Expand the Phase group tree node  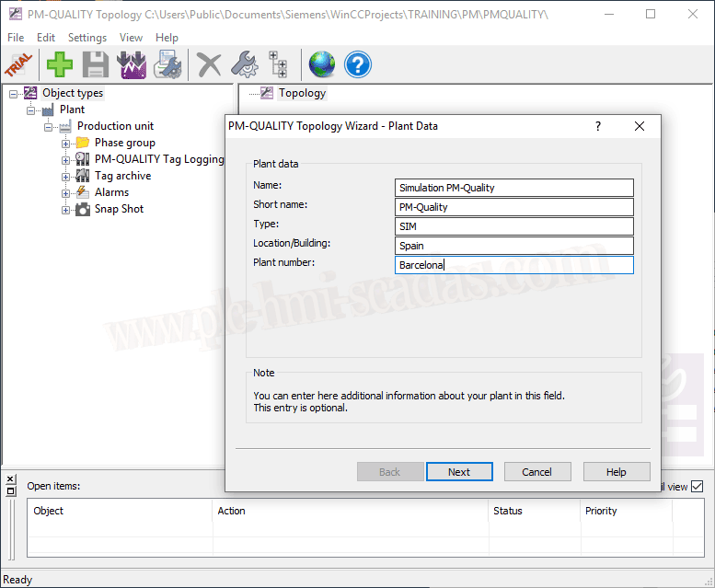(66, 144)
